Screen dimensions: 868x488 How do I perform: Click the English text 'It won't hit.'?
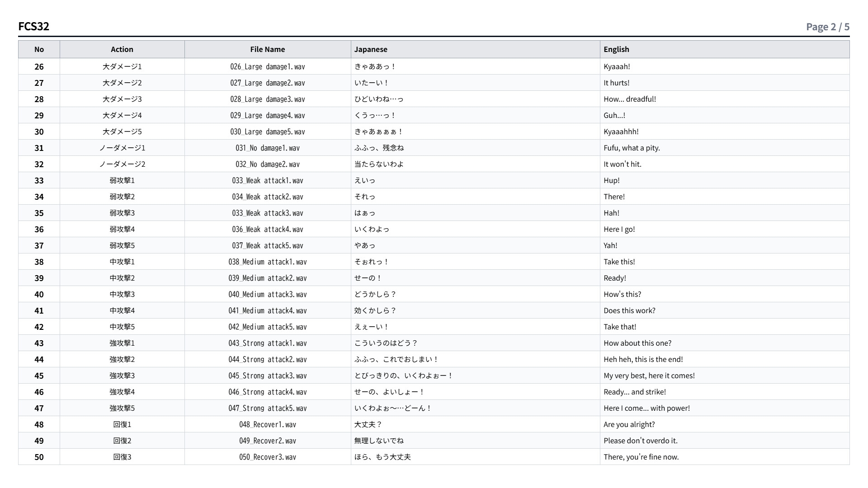click(623, 164)
